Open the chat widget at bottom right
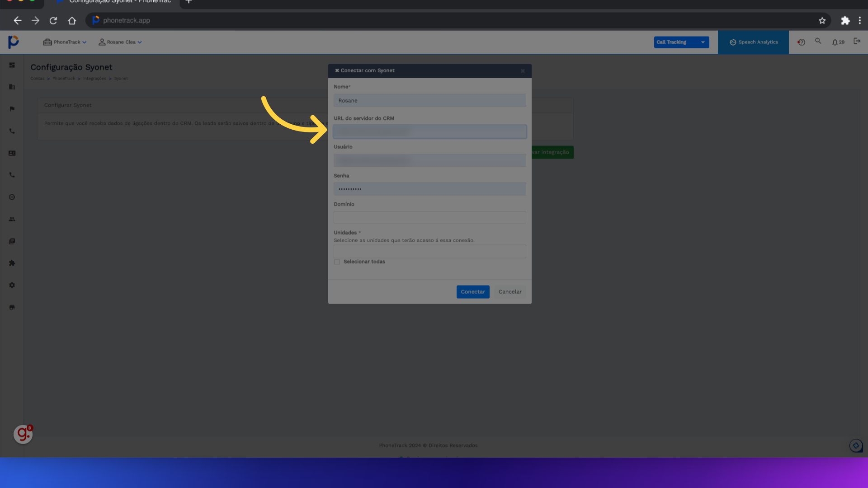The image size is (868, 488). 856,446
